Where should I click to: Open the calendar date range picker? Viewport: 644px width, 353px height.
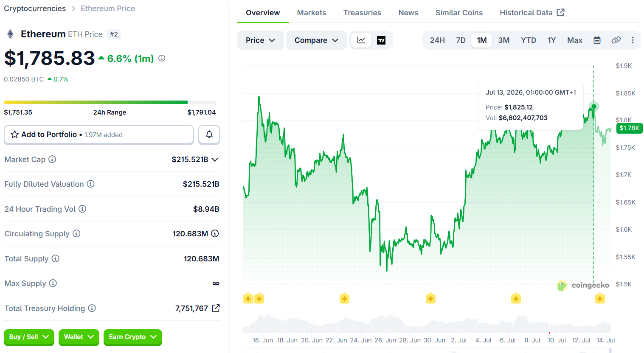pyautogui.click(x=597, y=40)
